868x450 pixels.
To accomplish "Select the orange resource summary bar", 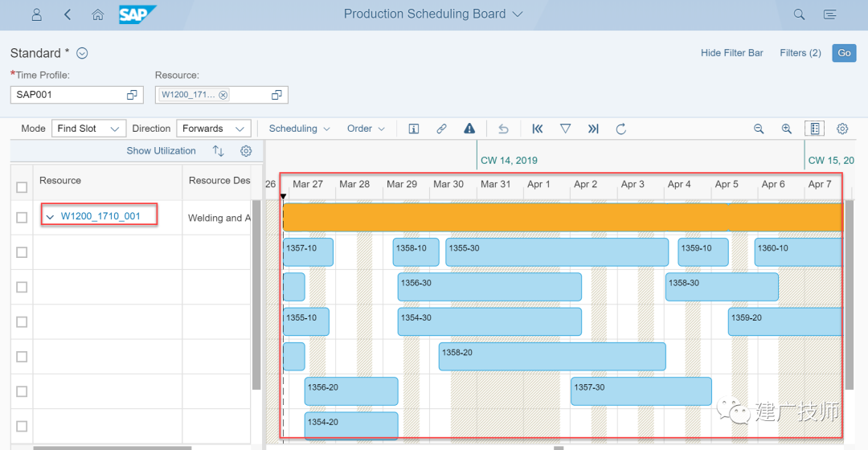I will tap(563, 217).
